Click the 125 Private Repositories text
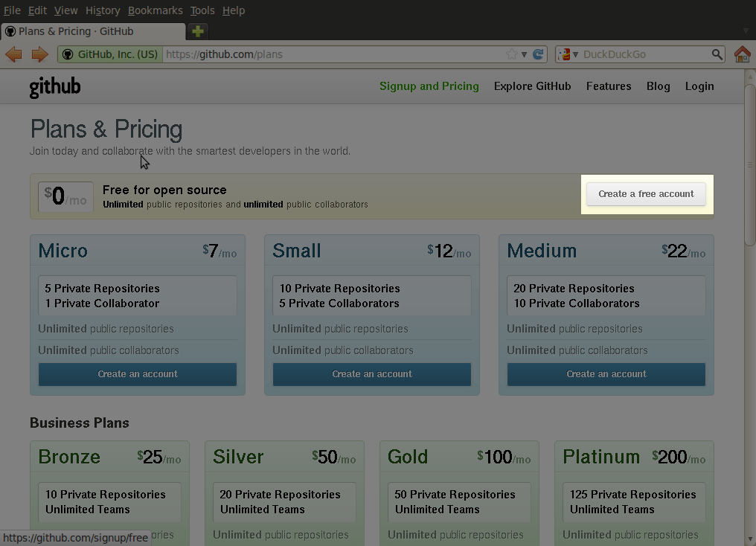The height and width of the screenshot is (546, 756). [x=632, y=495]
